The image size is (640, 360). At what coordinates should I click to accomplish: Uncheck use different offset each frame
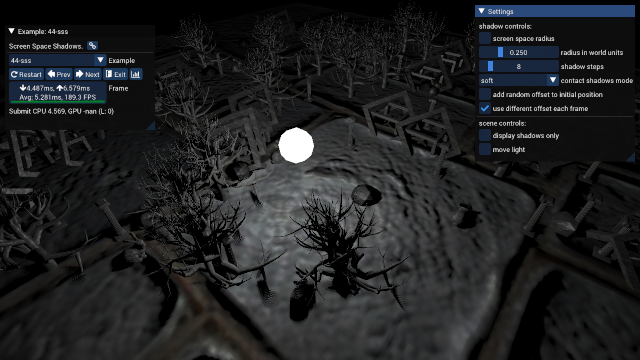point(484,109)
